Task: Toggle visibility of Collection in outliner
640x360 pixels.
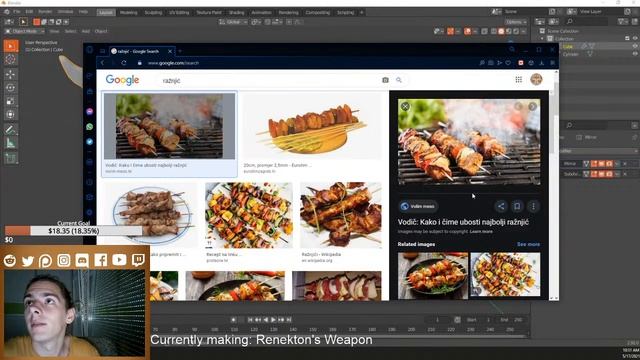Action: 635,38
